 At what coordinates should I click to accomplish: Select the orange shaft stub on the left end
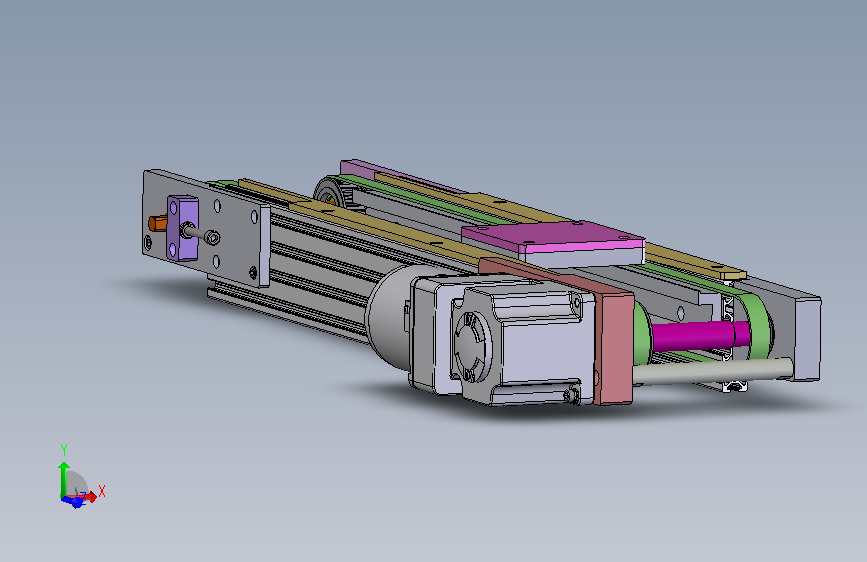158,223
